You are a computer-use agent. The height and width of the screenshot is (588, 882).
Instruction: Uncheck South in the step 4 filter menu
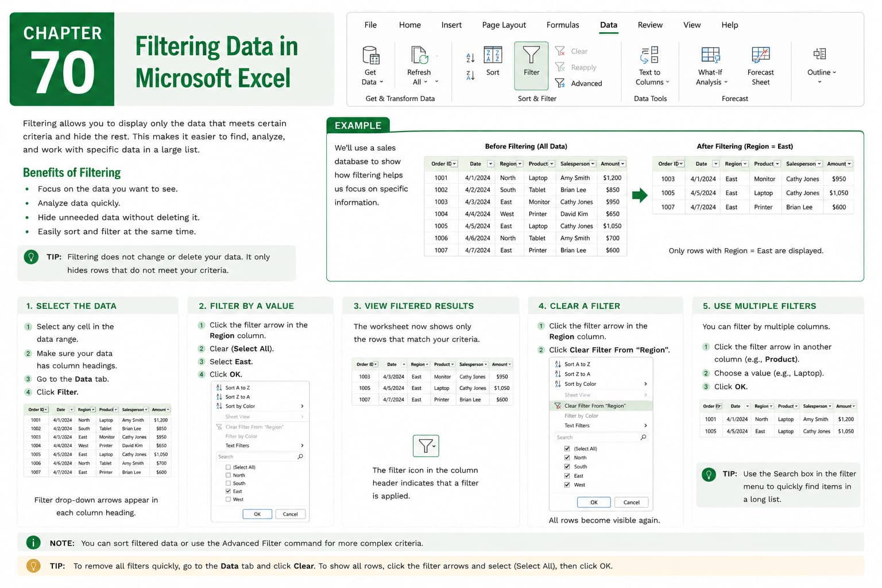(x=567, y=467)
